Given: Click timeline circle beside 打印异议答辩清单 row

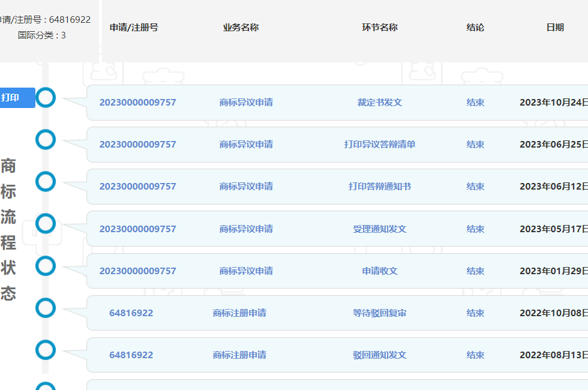Looking at the screenshot, I should click(x=46, y=140).
